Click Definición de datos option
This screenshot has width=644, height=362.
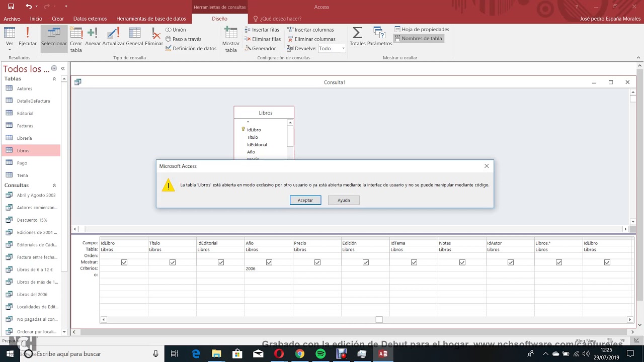(191, 49)
